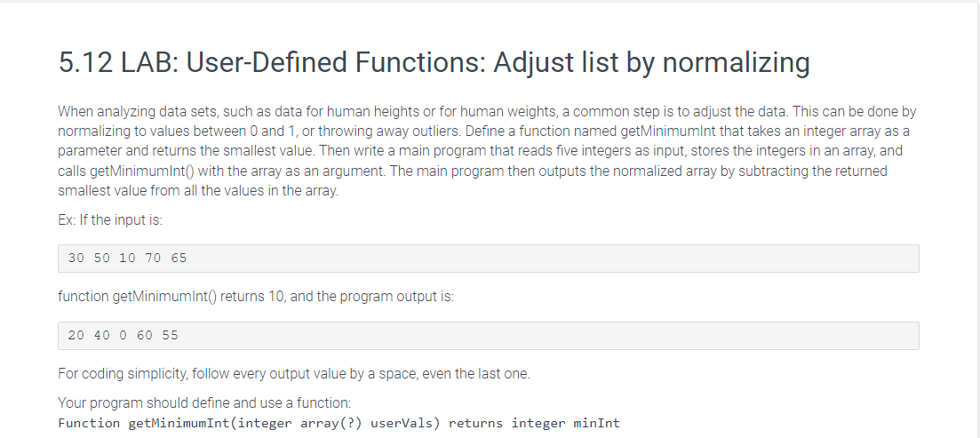Click inside the example input code box
This screenshot has height=438, width=980.
[x=488, y=259]
